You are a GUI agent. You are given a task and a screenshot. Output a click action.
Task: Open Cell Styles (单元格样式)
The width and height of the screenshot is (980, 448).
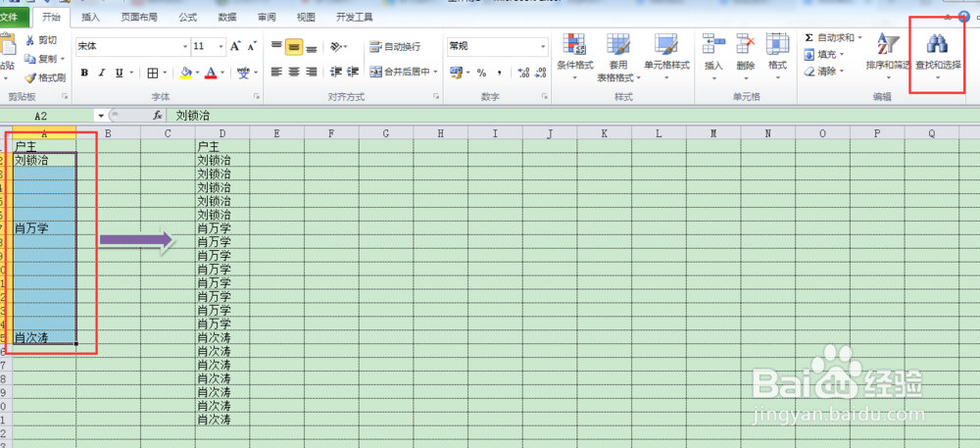pyautogui.click(x=666, y=58)
